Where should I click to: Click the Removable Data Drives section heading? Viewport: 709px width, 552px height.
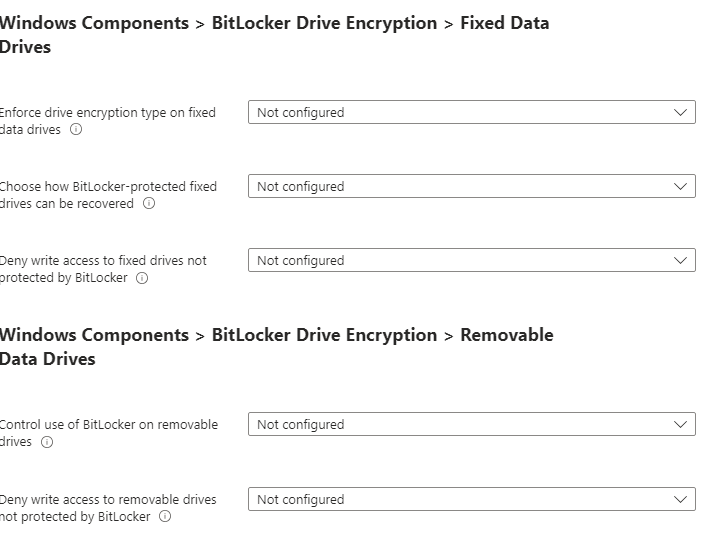coord(277,347)
